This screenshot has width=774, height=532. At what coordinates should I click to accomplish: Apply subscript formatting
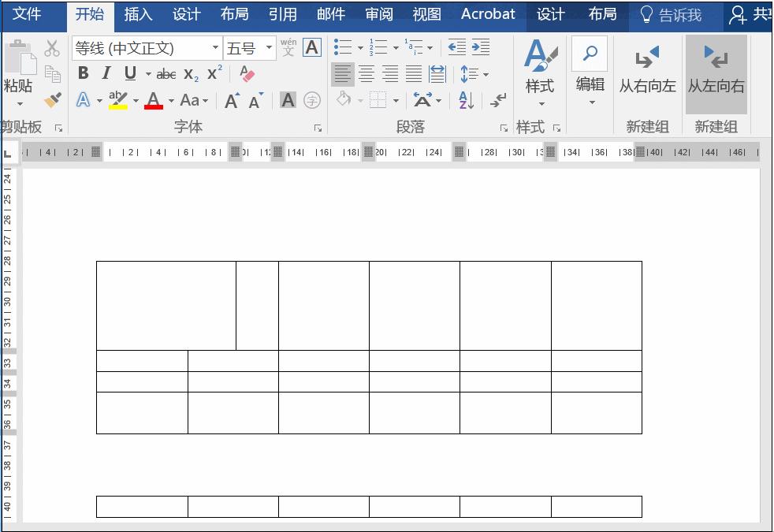tap(192, 73)
